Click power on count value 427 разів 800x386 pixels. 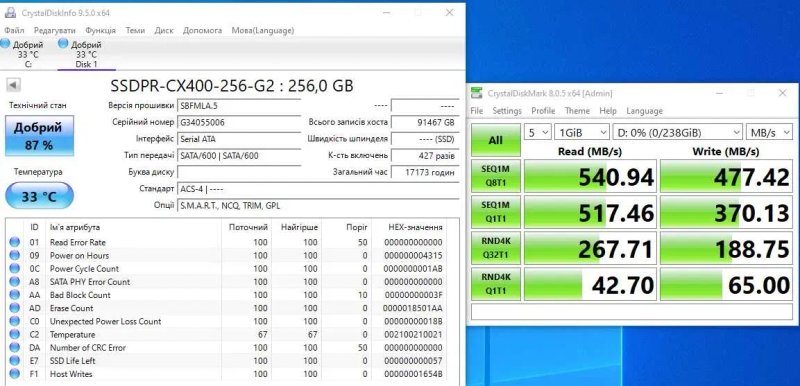[424, 156]
